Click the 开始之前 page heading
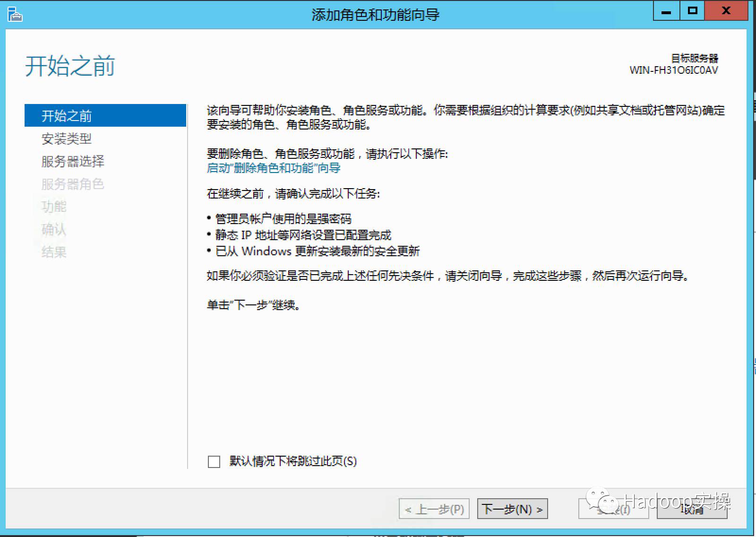Screen dimensions: 756x537 (70, 65)
